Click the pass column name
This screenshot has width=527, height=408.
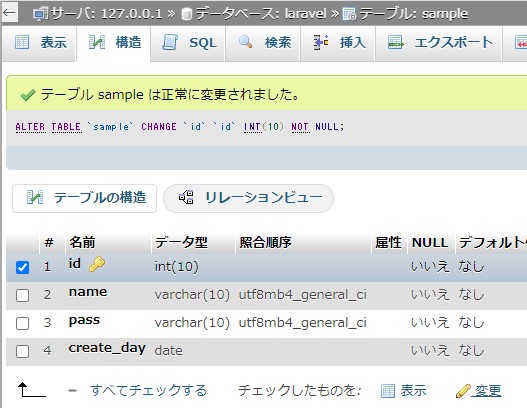84,320
